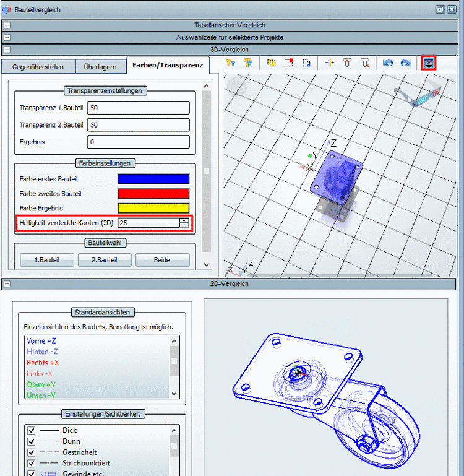
Task: Toggle the Gewinde etc. checkbox
Action: tap(31, 474)
